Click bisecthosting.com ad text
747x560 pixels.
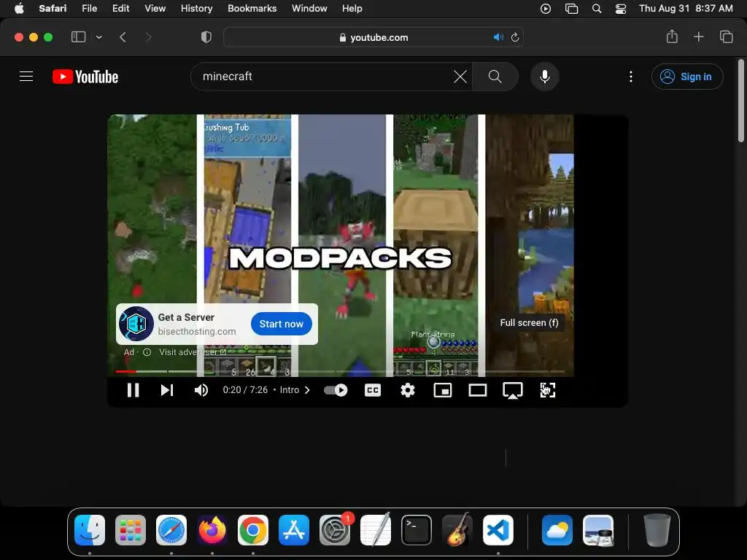click(197, 331)
